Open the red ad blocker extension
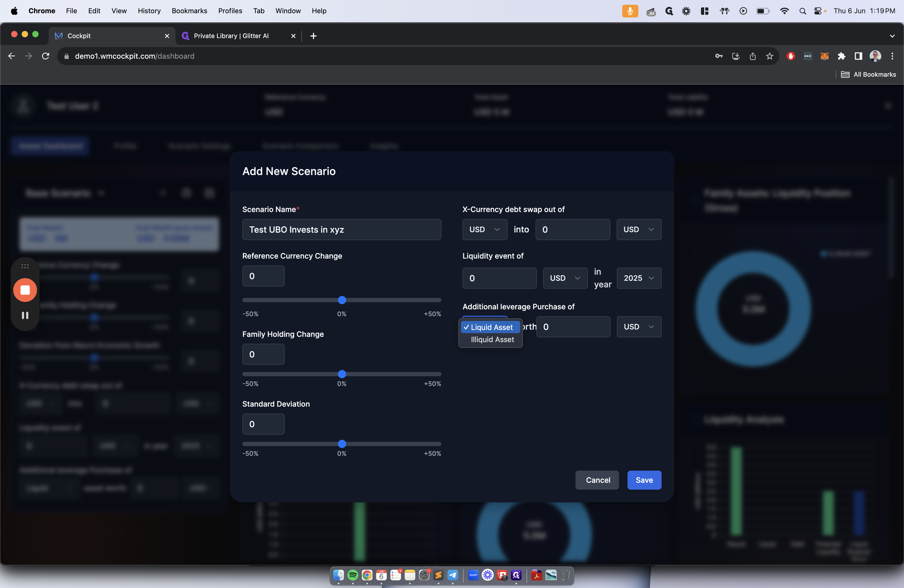This screenshot has height=588, width=904. pyautogui.click(x=791, y=56)
